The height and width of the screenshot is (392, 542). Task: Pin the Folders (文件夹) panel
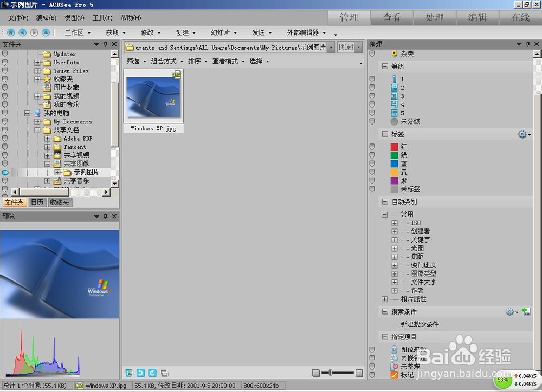pyautogui.click(x=106, y=44)
